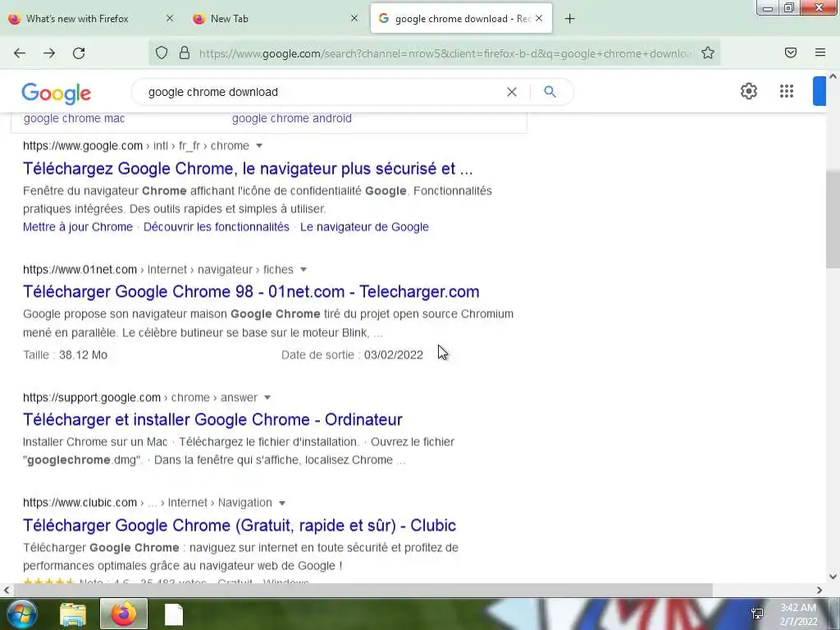The width and height of the screenshot is (840, 630).
Task: Follow Le navigateur de Google sitelink
Action: click(364, 227)
